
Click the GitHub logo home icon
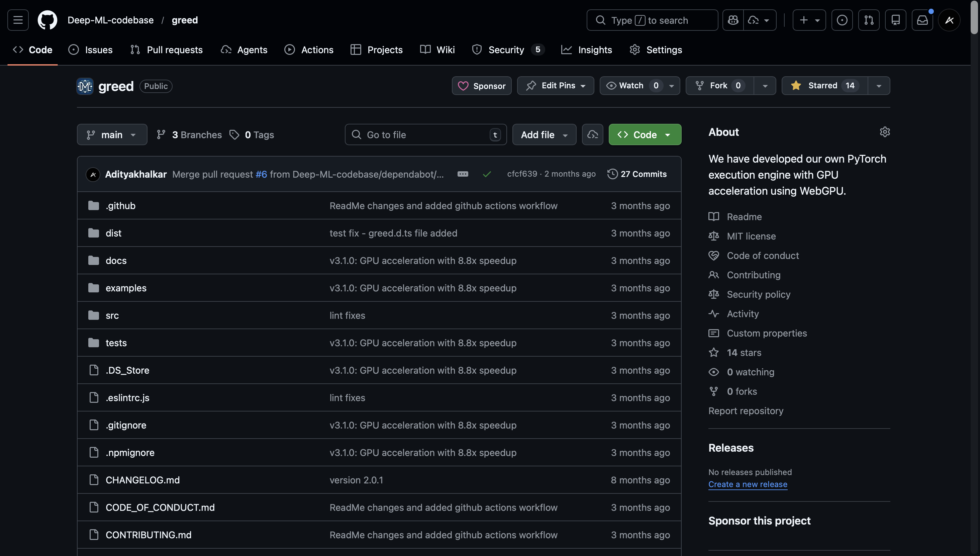[47, 20]
